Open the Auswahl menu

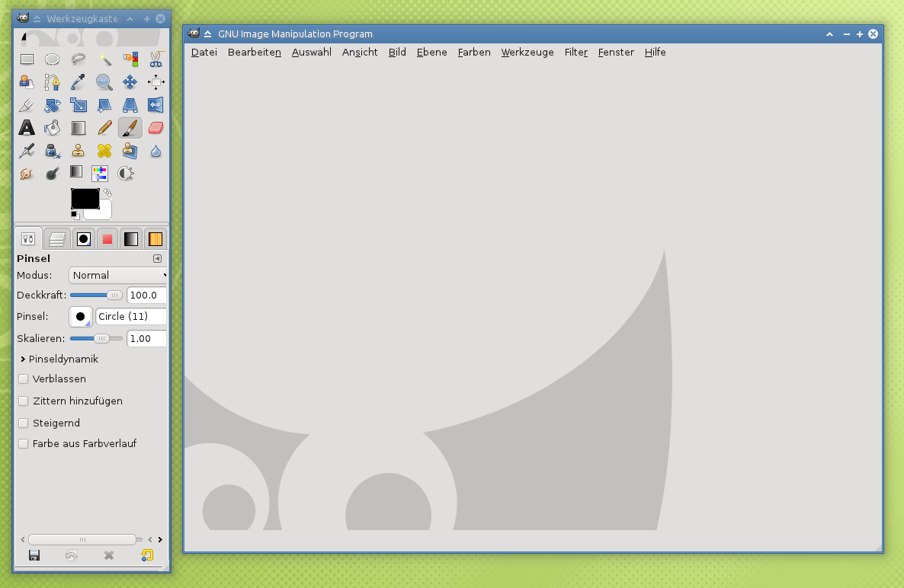point(311,52)
